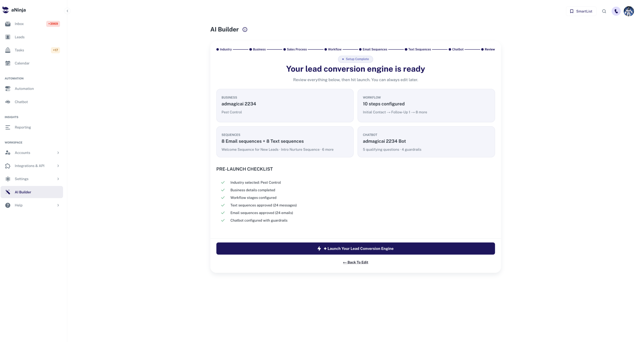
Task: Click the +17 Tasks badge
Action: 55,50
